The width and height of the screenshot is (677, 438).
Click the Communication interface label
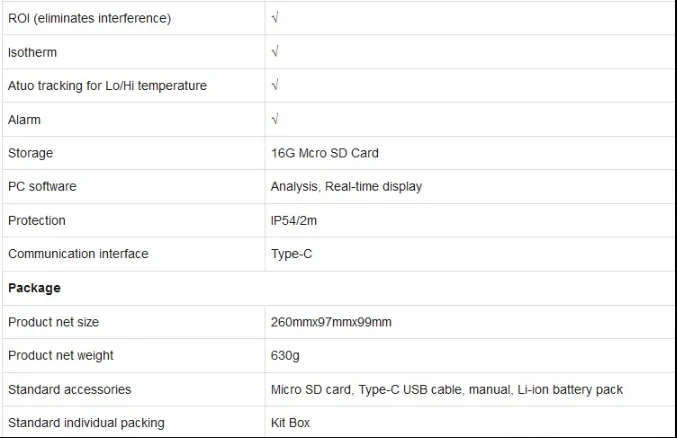[x=78, y=254]
